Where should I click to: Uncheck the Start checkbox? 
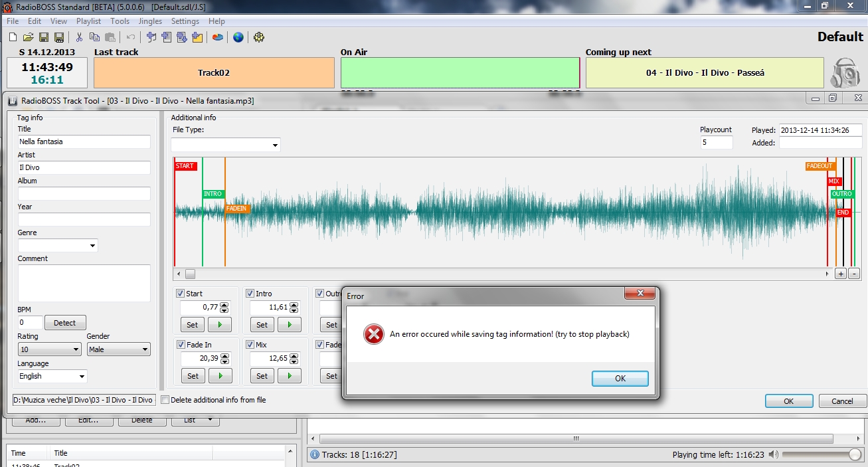(x=180, y=294)
